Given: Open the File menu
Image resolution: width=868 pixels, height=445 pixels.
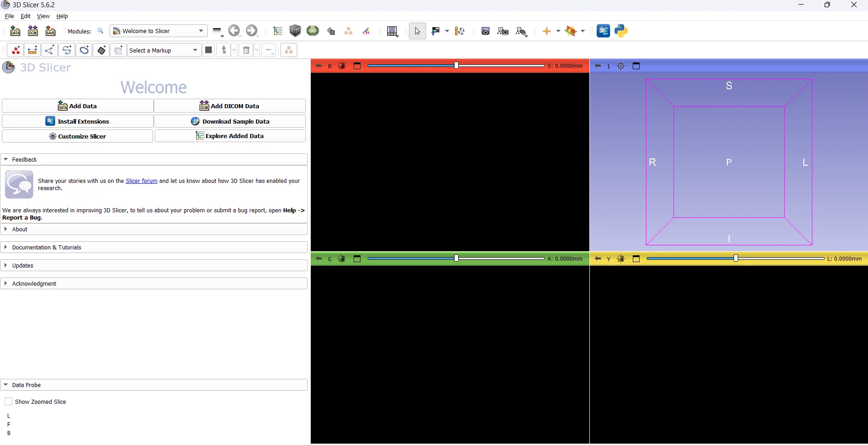Looking at the screenshot, I should click(x=9, y=16).
